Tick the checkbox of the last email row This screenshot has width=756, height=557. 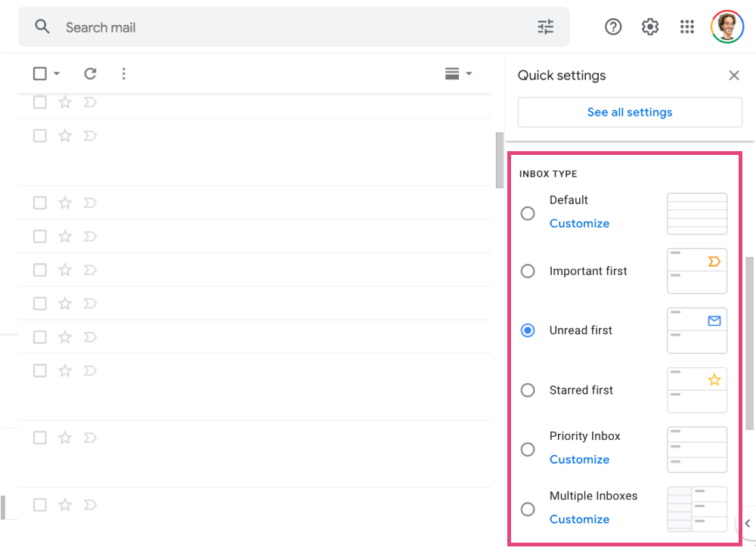pos(40,505)
